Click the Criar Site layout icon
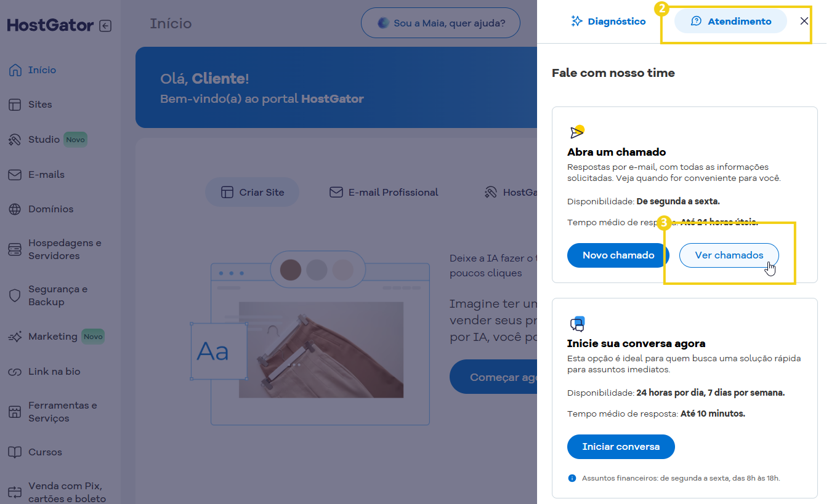The image size is (829, 504). coord(227,193)
